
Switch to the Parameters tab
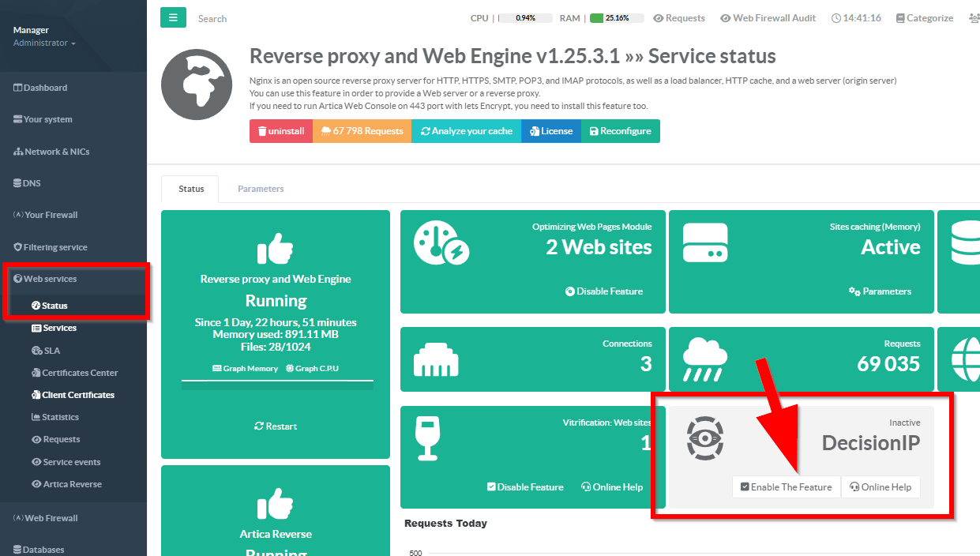pyautogui.click(x=261, y=189)
